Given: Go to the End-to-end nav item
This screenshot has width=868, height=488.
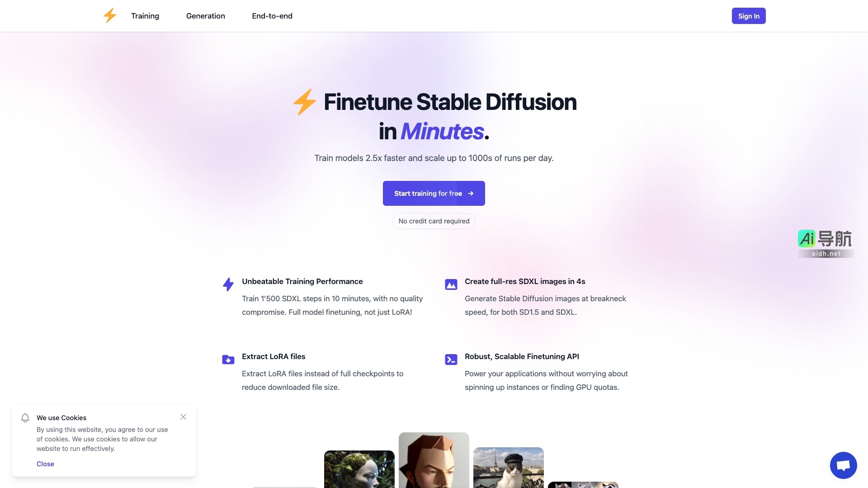Looking at the screenshot, I should click(x=272, y=16).
